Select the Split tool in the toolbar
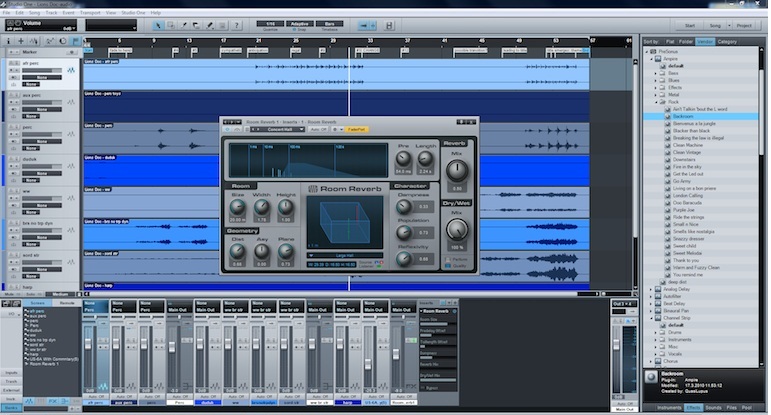The width and height of the screenshot is (771, 415). tap(183, 25)
